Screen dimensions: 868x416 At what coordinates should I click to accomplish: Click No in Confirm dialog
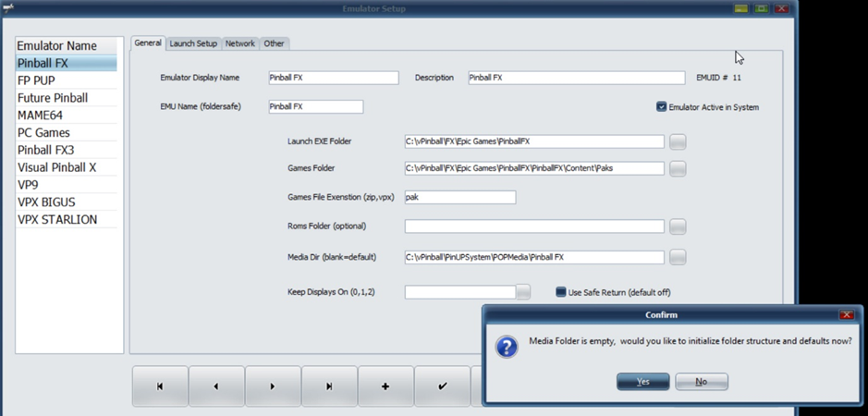702,382
